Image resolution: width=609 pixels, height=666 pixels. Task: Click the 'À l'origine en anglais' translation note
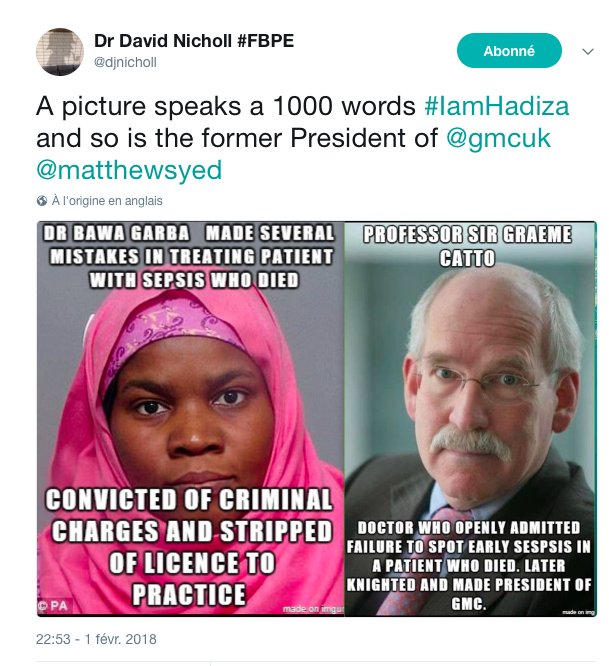[x=107, y=200]
